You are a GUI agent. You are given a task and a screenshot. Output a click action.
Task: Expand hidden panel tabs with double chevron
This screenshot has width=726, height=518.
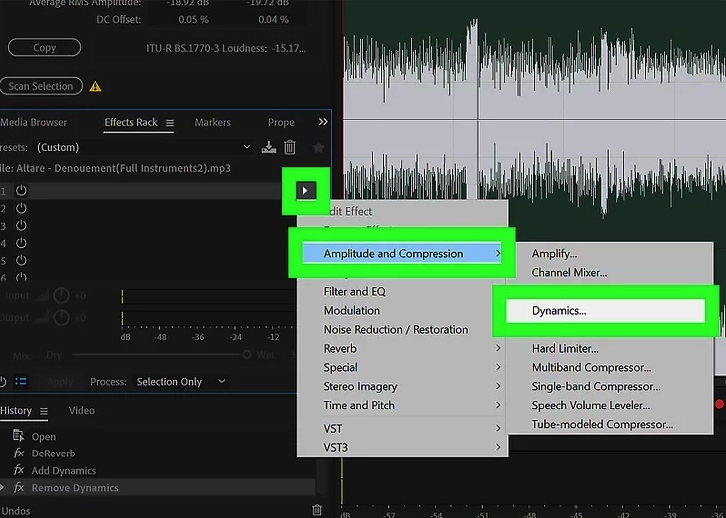point(322,122)
